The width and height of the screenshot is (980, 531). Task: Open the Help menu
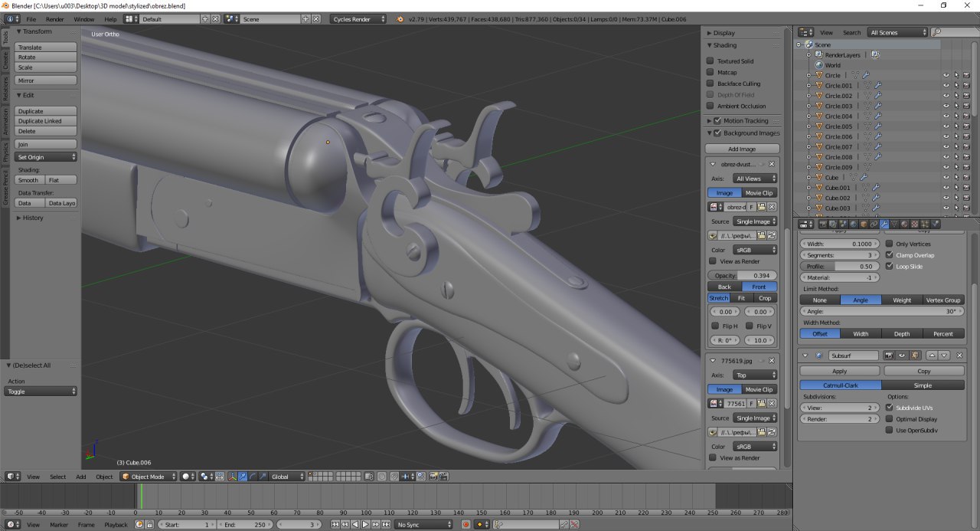tap(111, 18)
